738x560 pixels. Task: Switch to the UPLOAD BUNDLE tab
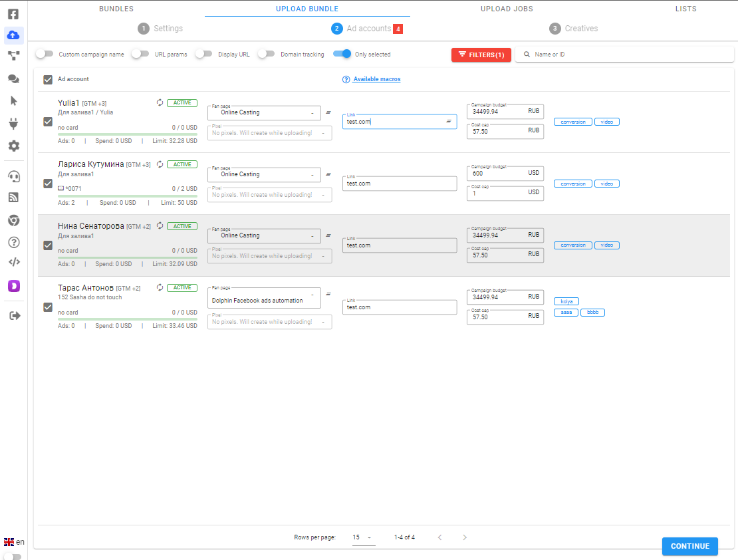tap(307, 9)
